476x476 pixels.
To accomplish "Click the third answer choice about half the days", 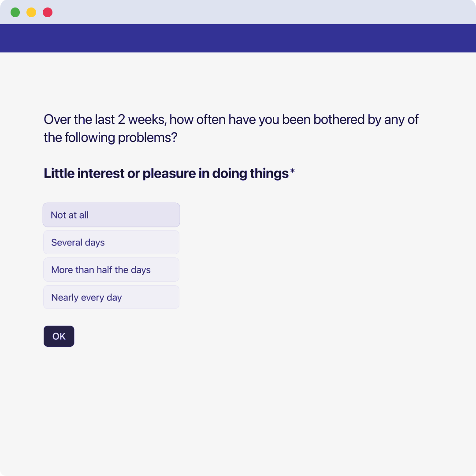I will (x=111, y=270).
